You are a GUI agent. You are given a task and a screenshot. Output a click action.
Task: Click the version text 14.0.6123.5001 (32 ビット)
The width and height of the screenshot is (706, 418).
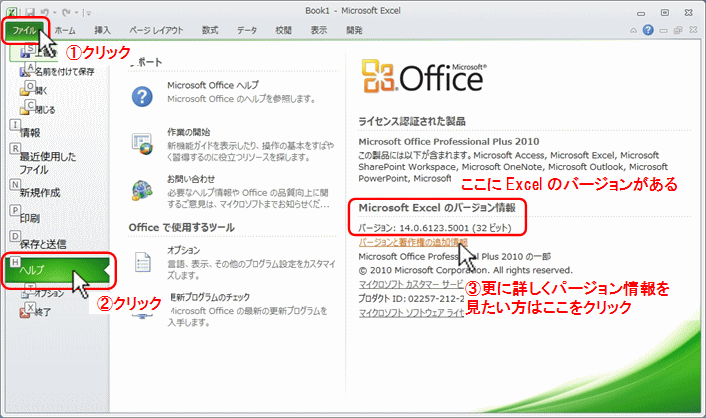[455, 228]
